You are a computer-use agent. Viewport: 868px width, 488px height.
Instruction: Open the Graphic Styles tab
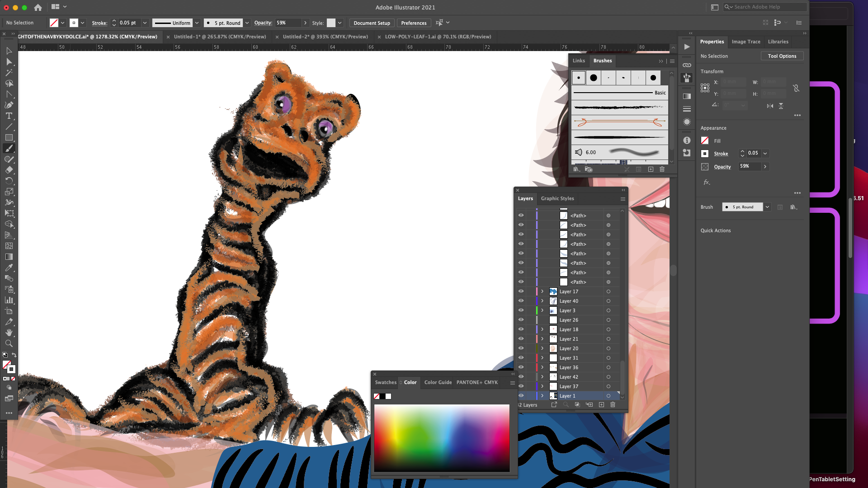[x=557, y=198]
